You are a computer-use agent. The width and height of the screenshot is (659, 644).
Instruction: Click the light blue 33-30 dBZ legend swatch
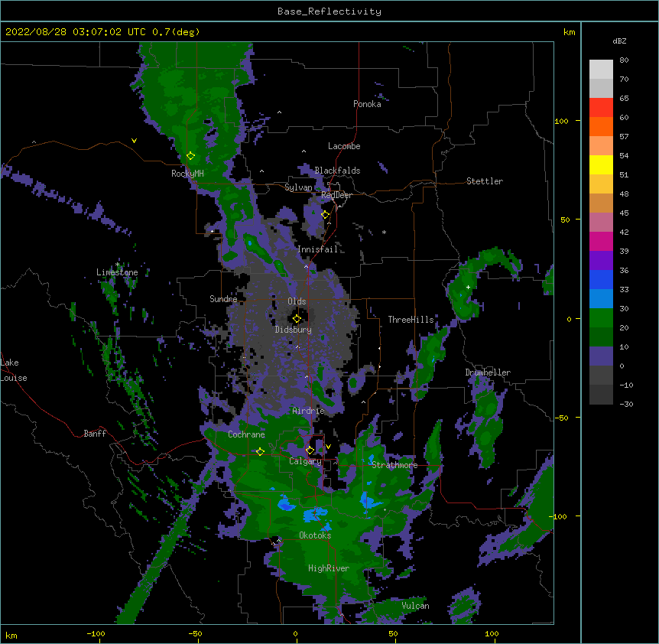click(601, 299)
